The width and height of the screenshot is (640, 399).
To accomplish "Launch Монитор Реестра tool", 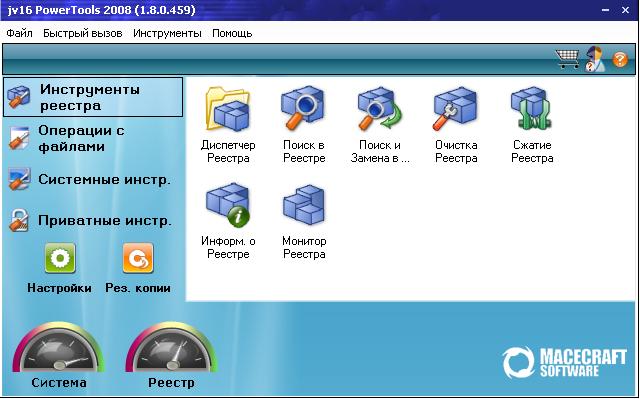I will pyautogui.click(x=304, y=205).
